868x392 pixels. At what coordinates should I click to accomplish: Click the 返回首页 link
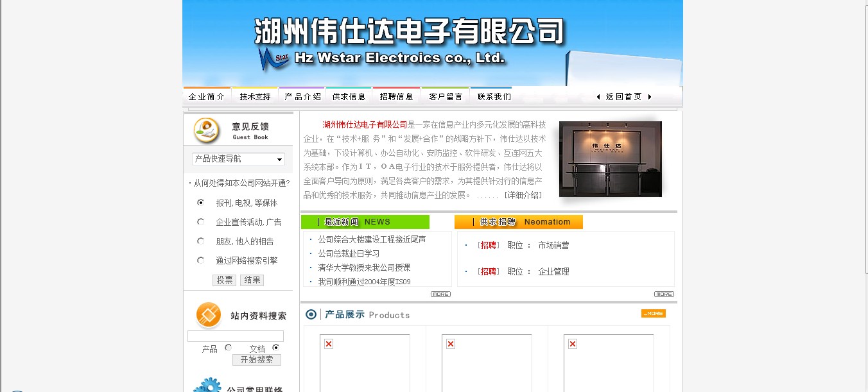(623, 97)
